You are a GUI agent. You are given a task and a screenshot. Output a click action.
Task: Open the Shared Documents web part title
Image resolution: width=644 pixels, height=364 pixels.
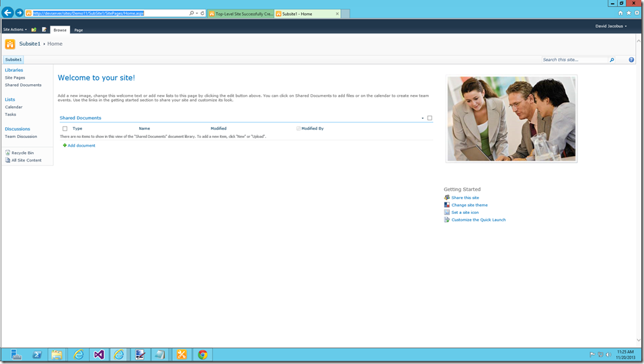tap(80, 118)
